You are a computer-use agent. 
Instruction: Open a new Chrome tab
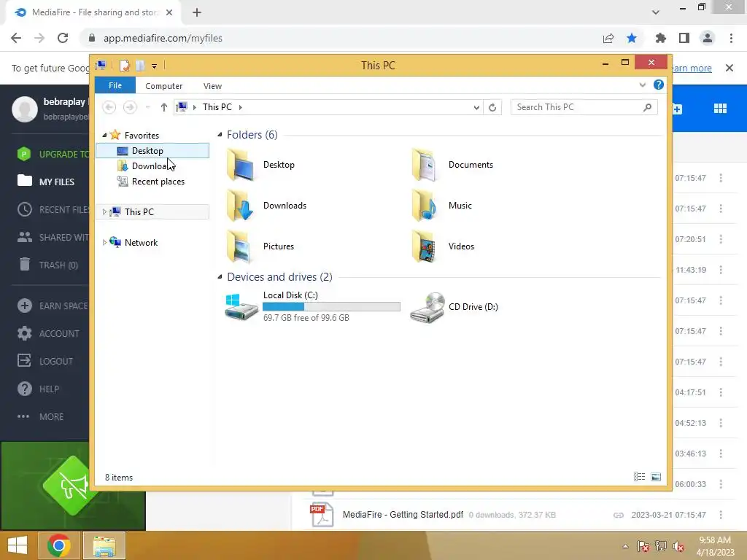[197, 12]
